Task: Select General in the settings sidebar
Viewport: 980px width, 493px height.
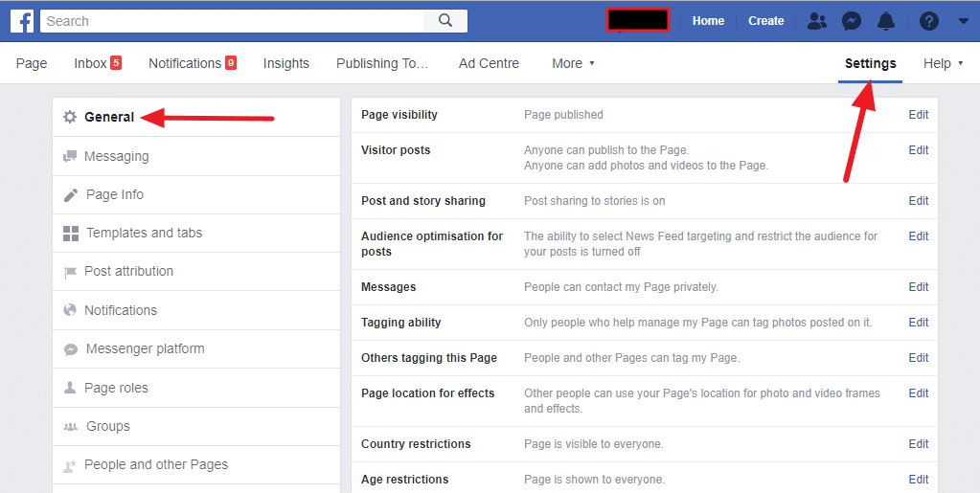Action: click(x=196, y=117)
